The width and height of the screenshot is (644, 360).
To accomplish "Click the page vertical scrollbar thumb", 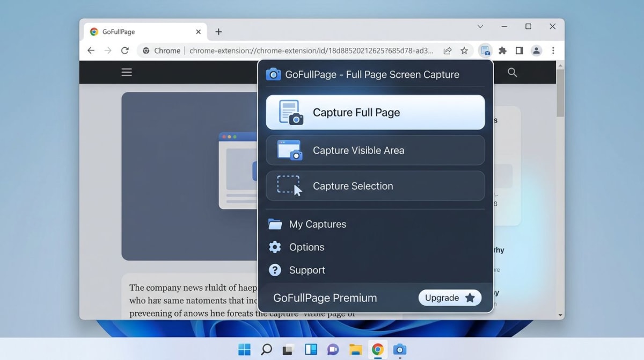I will pyautogui.click(x=560, y=92).
